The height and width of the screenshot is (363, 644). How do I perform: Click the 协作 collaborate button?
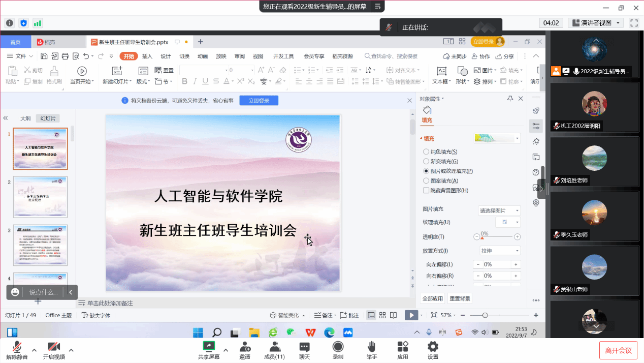480,56
